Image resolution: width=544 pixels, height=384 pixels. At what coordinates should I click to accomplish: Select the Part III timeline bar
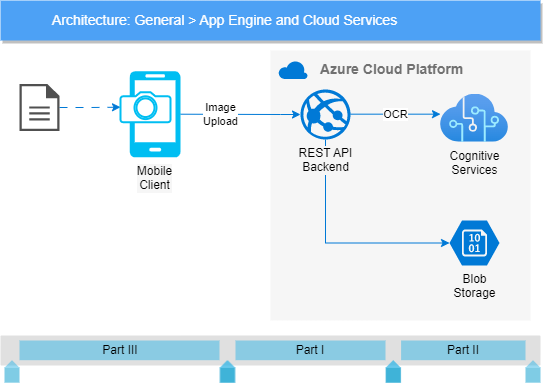click(119, 350)
